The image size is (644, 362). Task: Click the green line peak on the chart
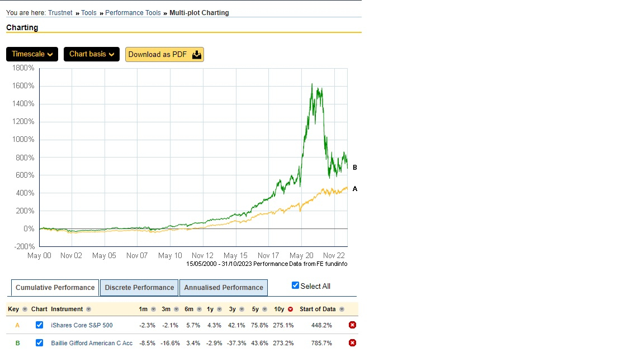[312, 84]
